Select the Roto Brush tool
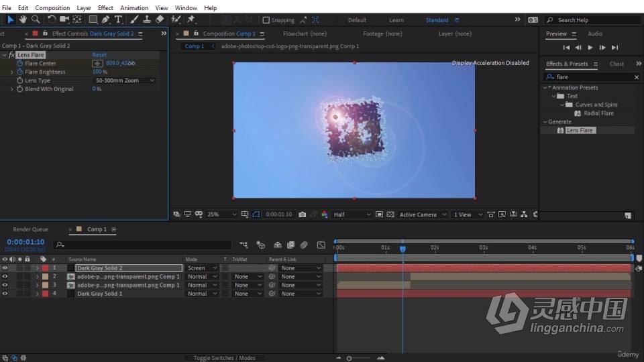644x362 pixels. coord(176,19)
